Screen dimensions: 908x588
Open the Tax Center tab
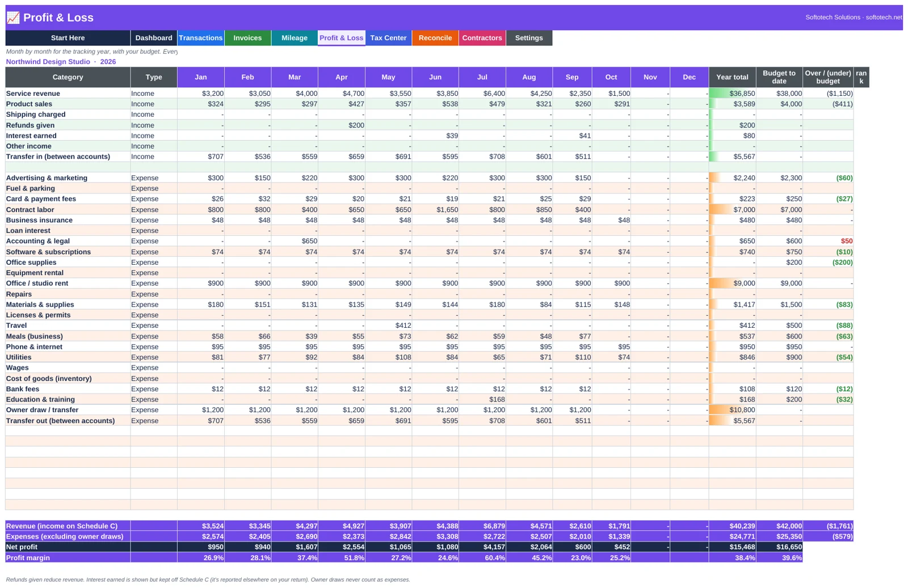click(388, 38)
